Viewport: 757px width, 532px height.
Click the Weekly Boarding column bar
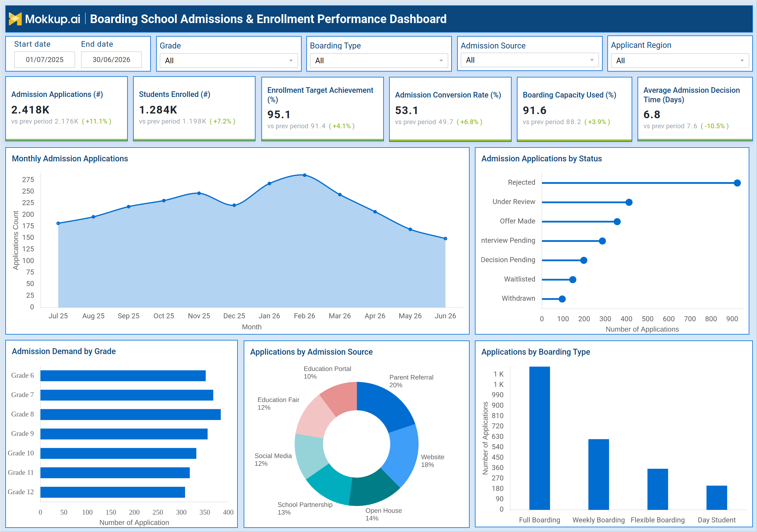599,474
